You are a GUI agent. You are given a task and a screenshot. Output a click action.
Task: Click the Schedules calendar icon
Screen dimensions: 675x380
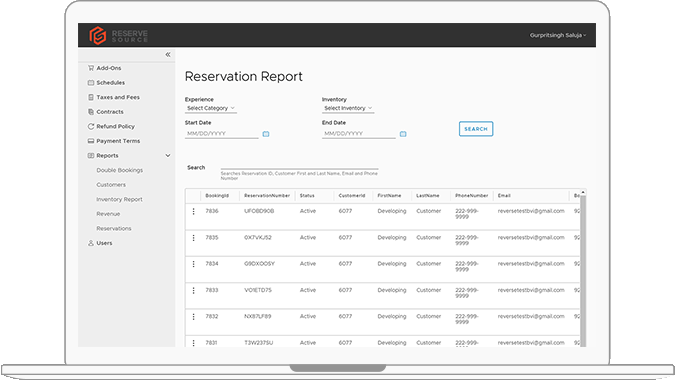[91, 83]
